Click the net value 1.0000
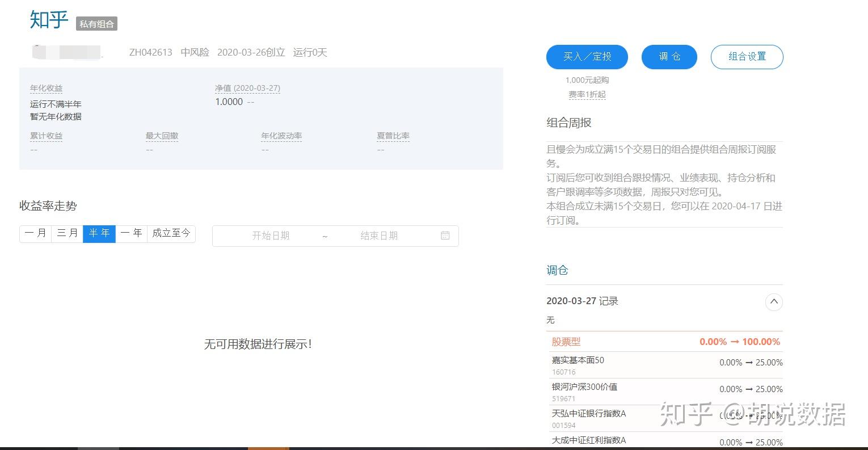Screen dimensions: 868x450 pyautogui.click(x=229, y=102)
